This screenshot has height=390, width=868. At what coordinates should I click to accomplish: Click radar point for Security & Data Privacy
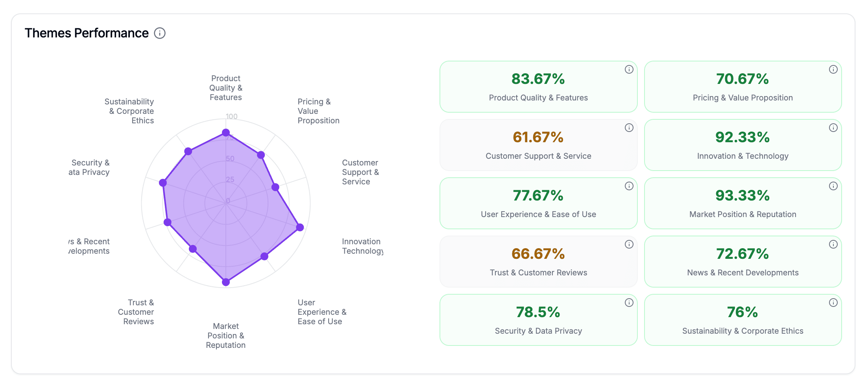pos(163,183)
